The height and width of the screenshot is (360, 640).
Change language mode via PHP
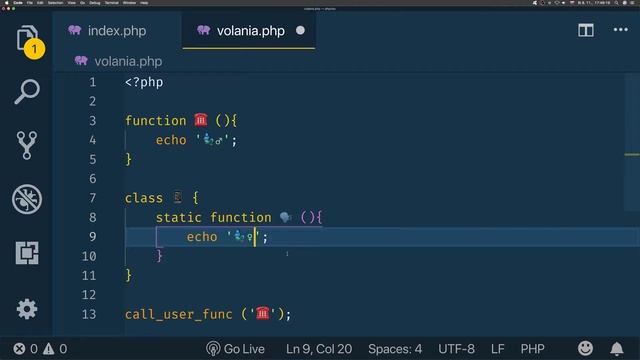[532, 349]
